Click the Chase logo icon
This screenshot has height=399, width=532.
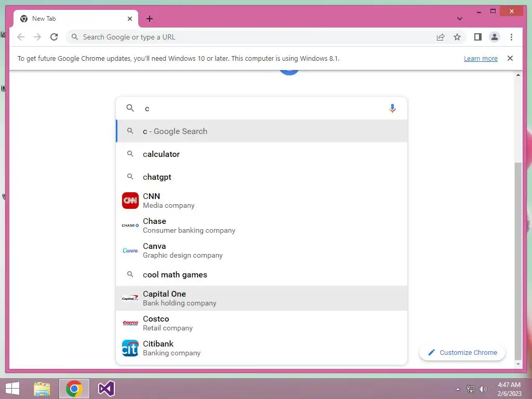[130, 225]
